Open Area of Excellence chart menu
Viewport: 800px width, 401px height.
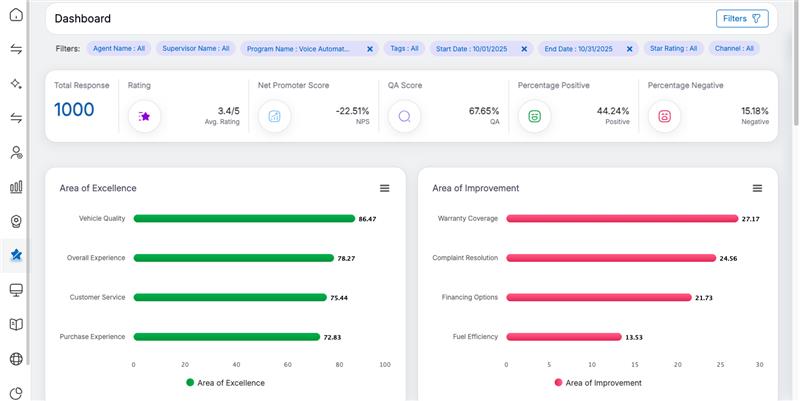(384, 188)
